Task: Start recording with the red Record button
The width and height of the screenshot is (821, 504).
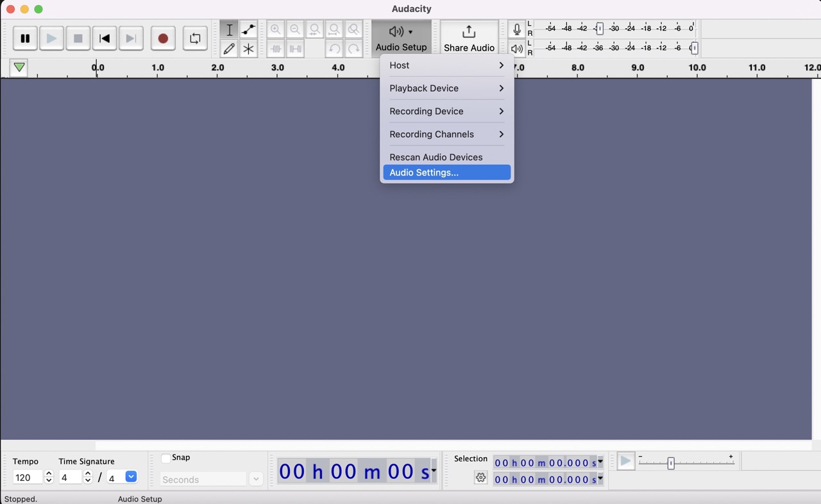Action: click(163, 38)
